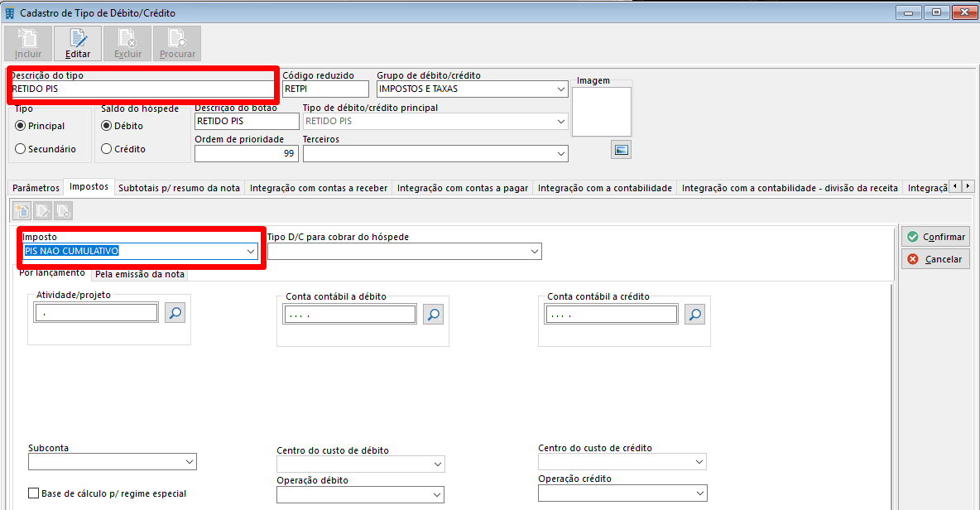Image resolution: width=980 pixels, height=510 pixels.
Task: Open the divisão da receita tab
Action: click(x=790, y=187)
